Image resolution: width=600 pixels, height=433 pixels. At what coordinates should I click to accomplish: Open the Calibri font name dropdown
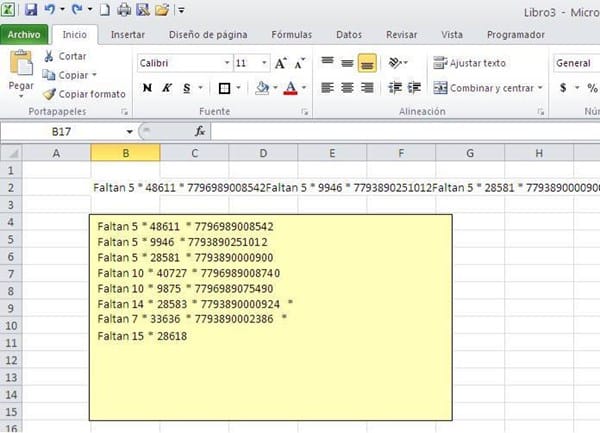click(x=227, y=63)
